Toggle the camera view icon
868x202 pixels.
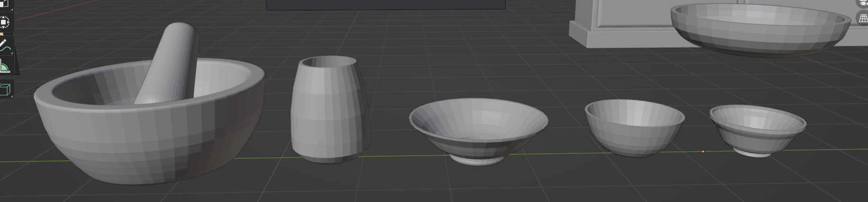click(863, 3)
